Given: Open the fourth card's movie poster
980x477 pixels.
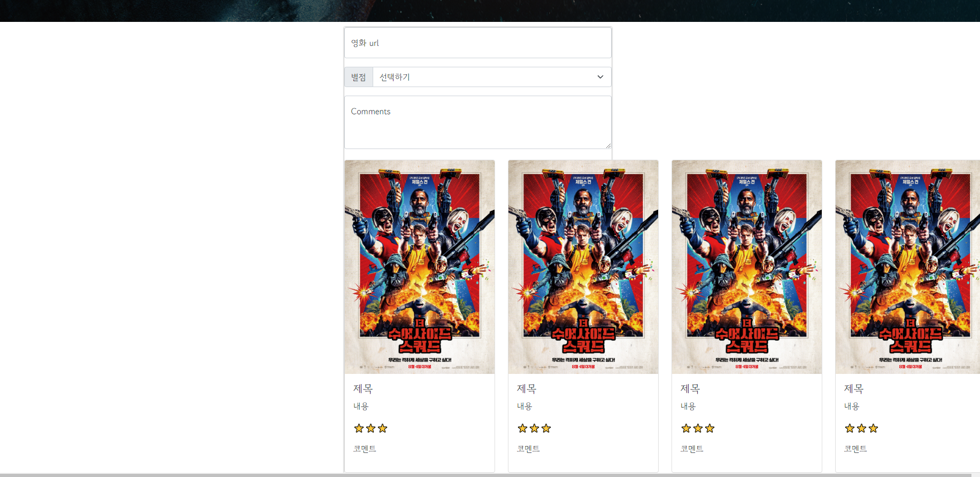Looking at the screenshot, I should [x=908, y=267].
